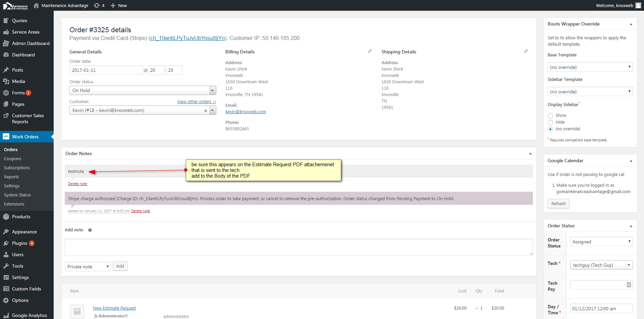Click the Google Analytics chart icon
Viewport: 644px width, 319px height.
pyautogui.click(x=6, y=315)
